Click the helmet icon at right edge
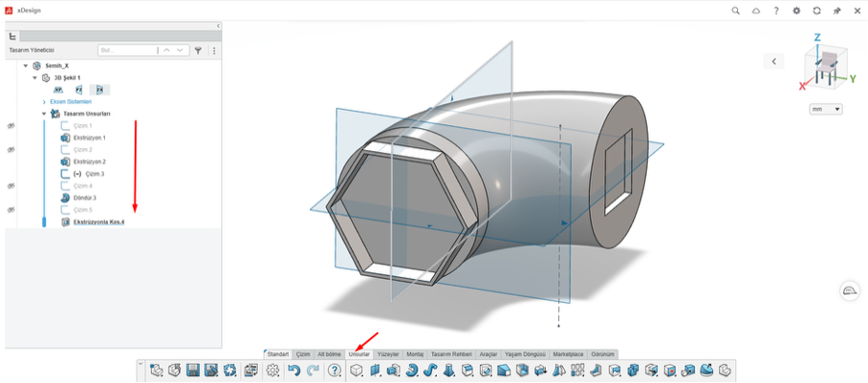 [x=849, y=291]
